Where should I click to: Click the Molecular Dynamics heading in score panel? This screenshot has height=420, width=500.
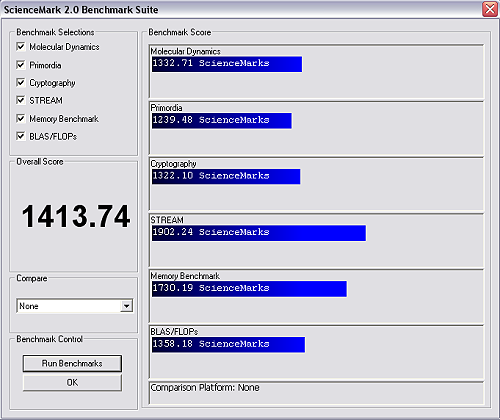coord(186,51)
